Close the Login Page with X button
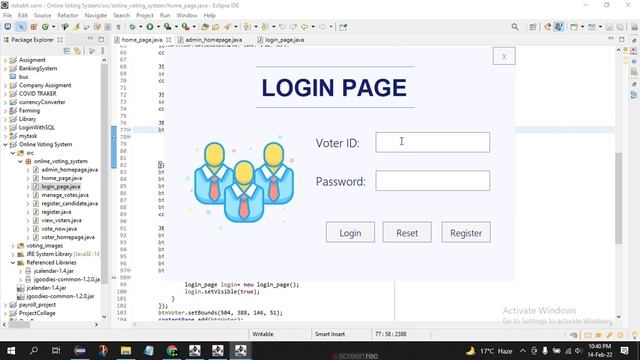The image size is (640, 360). click(504, 56)
